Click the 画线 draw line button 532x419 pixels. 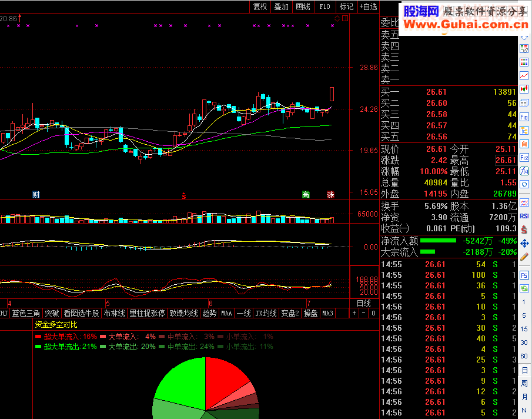pos(303,6)
